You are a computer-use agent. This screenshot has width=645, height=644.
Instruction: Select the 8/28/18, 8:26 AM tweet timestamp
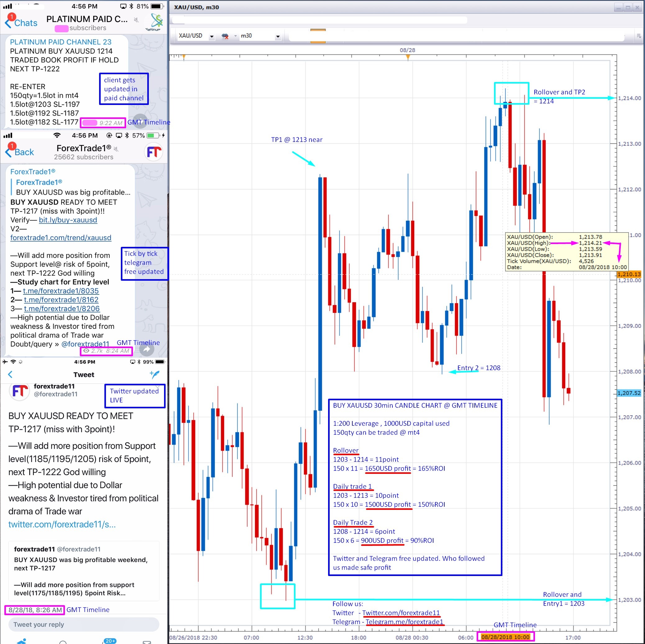(x=35, y=610)
